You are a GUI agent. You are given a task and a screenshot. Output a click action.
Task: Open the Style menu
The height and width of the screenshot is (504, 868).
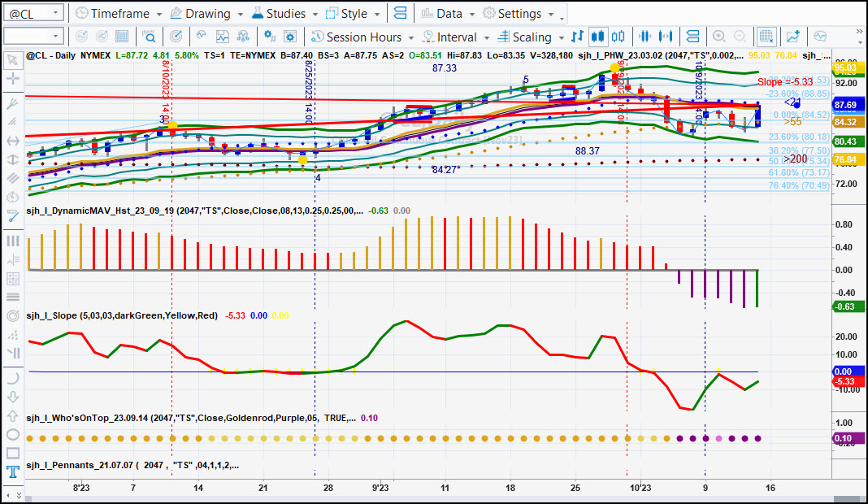(347, 13)
